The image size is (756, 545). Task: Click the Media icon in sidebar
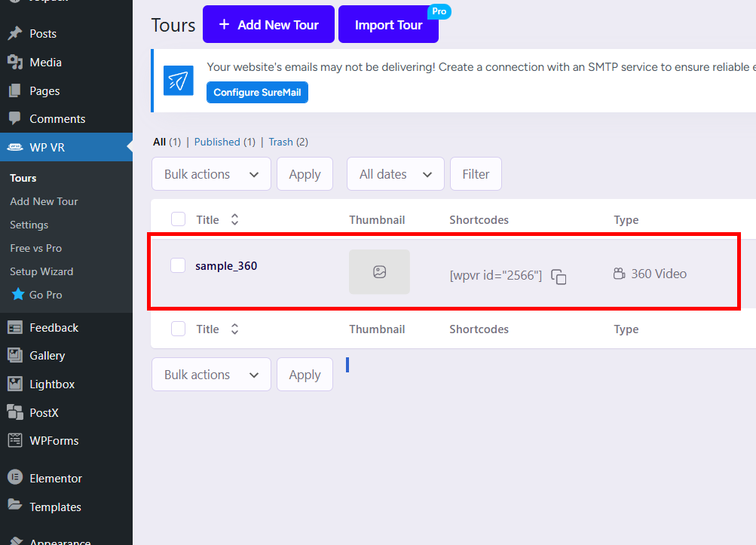(15, 63)
